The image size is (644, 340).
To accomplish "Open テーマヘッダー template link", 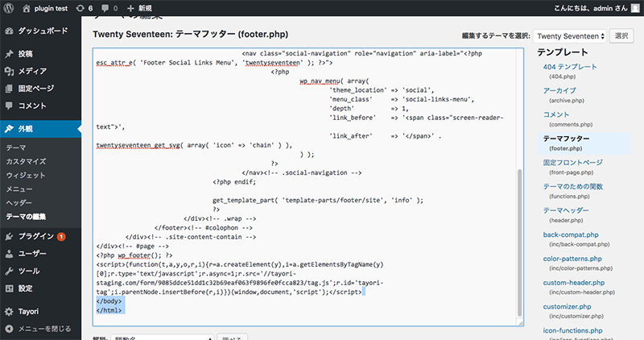I will point(566,210).
